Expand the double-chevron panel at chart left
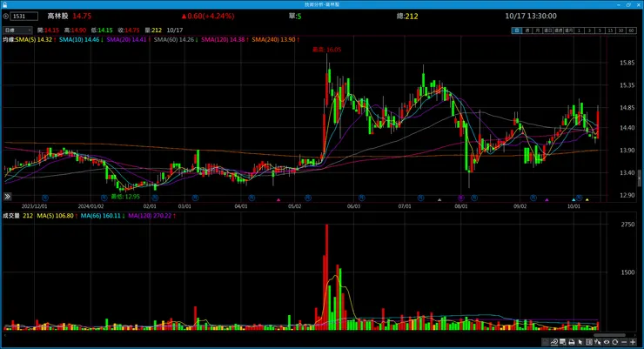644x349 pixels. pyautogui.click(x=7, y=197)
